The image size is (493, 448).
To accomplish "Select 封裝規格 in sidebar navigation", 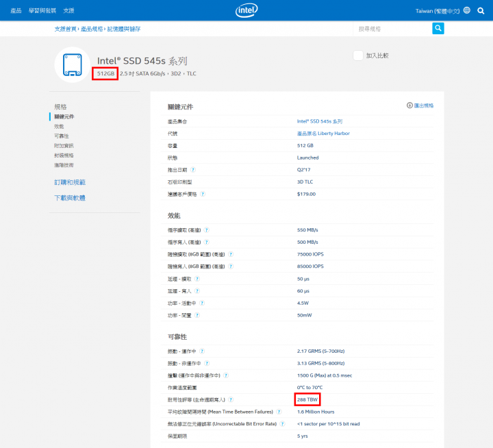I will pyautogui.click(x=64, y=155).
